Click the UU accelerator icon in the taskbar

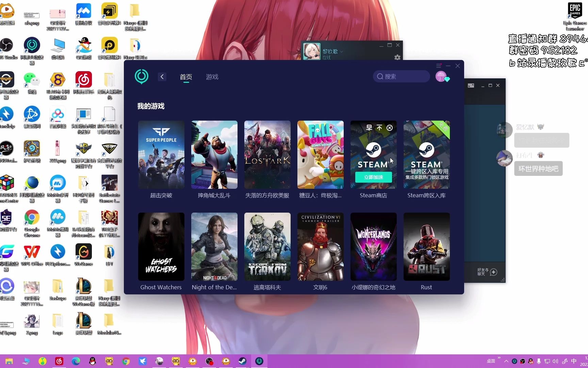click(x=259, y=361)
